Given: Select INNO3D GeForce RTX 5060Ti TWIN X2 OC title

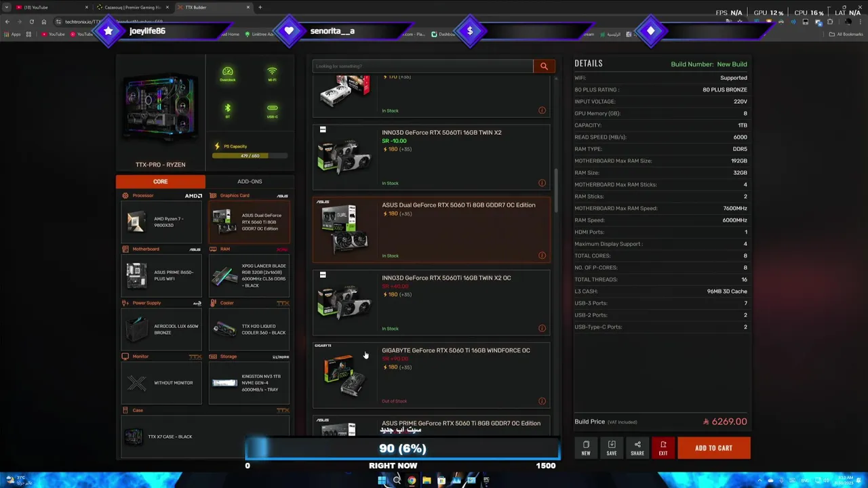Looking at the screenshot, I should [x=446, y=278].
